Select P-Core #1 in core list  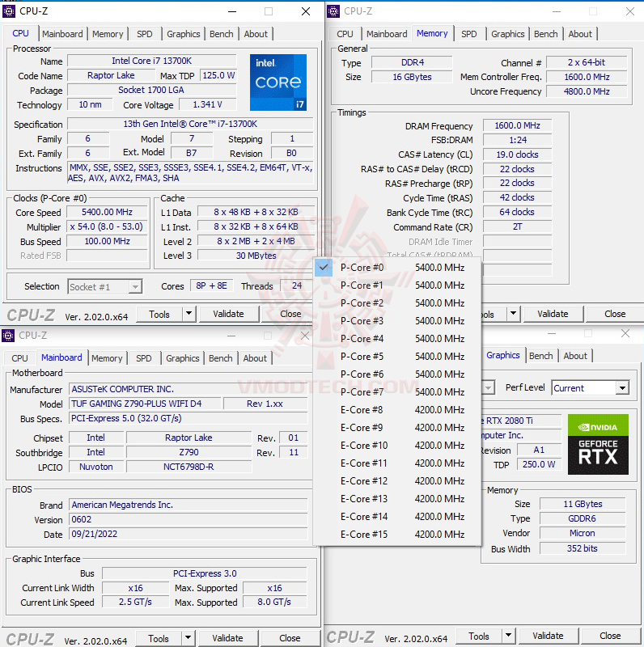pos(397,285)
